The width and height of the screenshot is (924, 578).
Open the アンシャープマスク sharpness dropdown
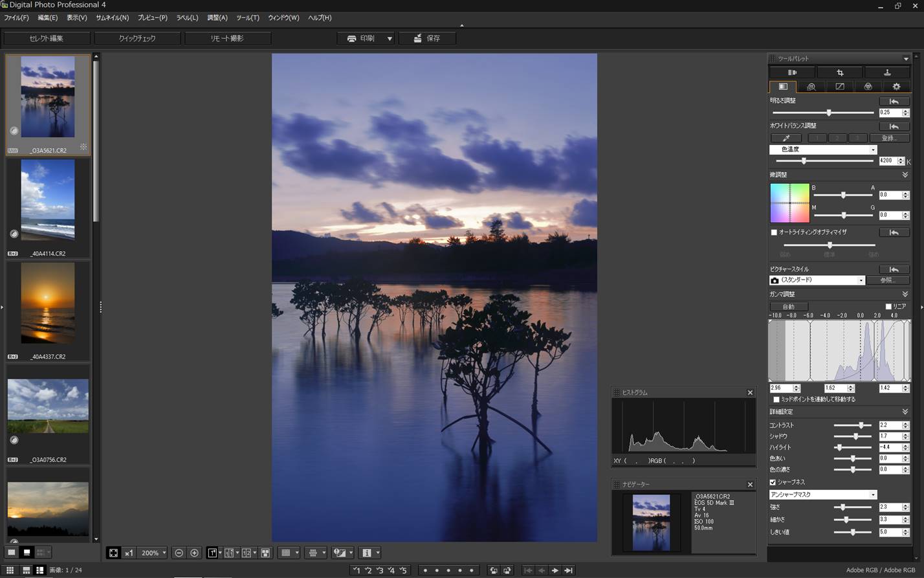(872, 494)
